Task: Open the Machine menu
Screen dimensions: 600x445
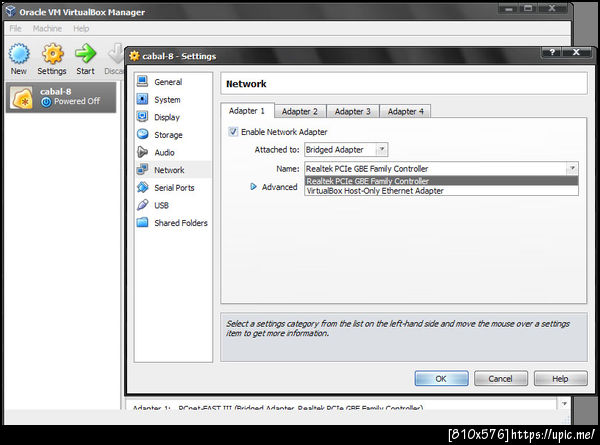Action: [47, 29]
